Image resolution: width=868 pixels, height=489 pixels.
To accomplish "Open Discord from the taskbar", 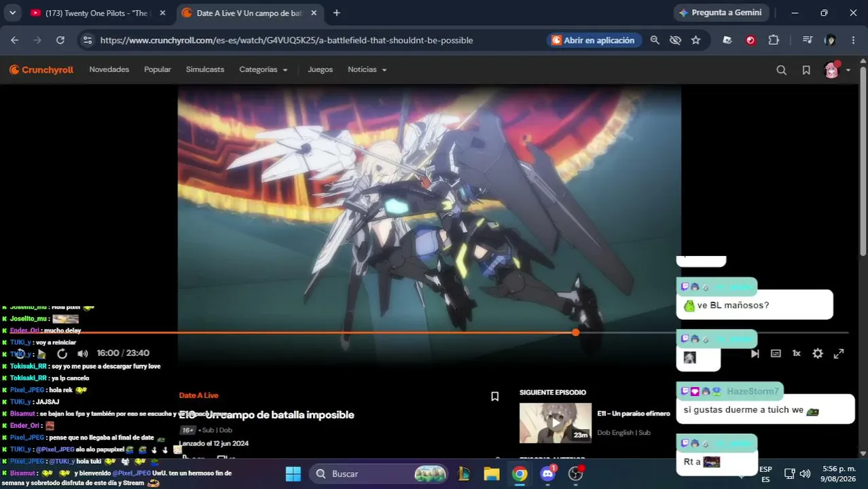I will [x=547, y=473].
